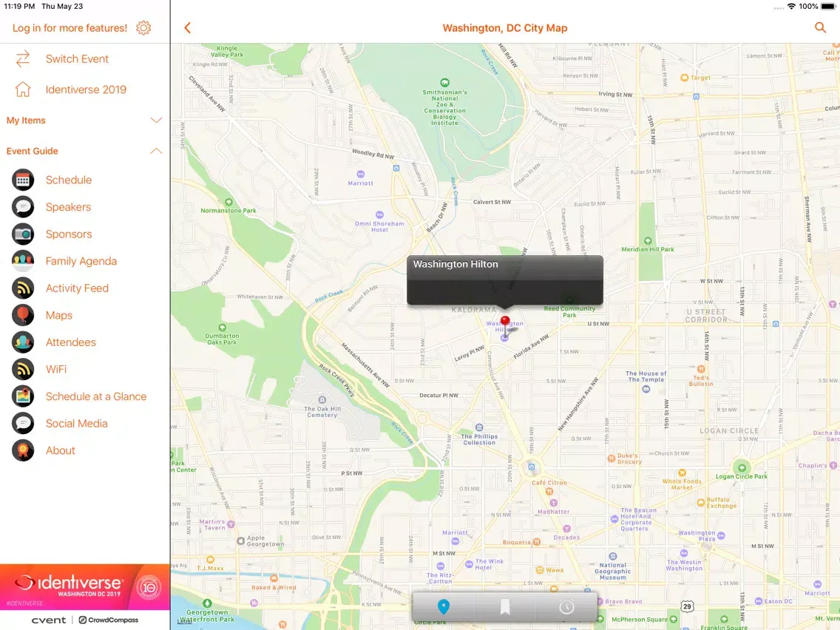Click the Schedule calendar icon
Image resolution: width=840 pixels, height=630 pixels.
[x=23, y=180]
